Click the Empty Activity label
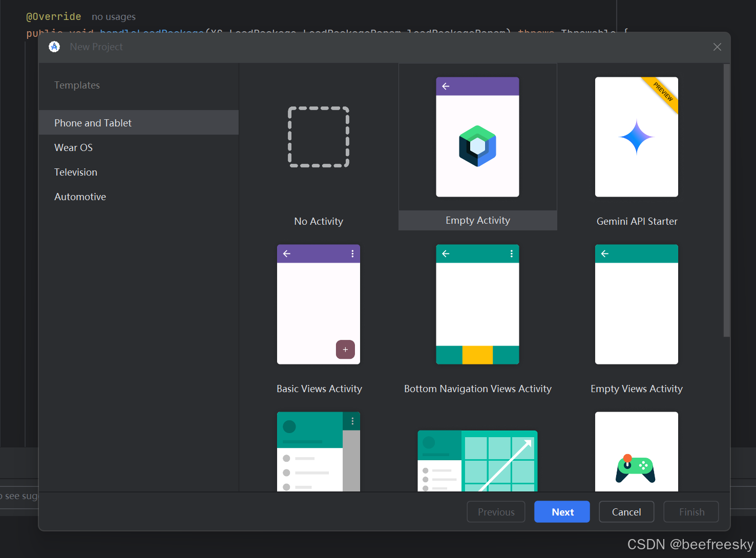The width and height of the screenshot is (756, 558). point(478,220)
